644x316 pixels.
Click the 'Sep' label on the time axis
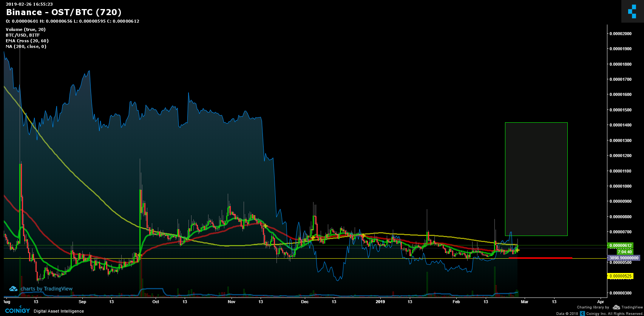83,302
